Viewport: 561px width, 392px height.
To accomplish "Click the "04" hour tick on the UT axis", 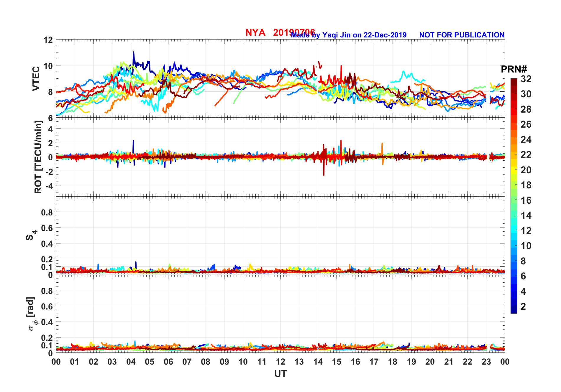I will (131, 362).
